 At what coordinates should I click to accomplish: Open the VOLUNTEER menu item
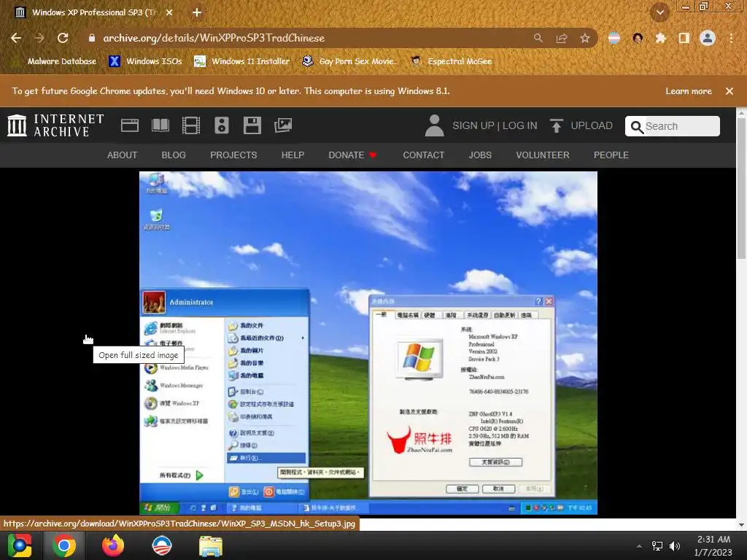pyautogui.click(x=543, y=155)
